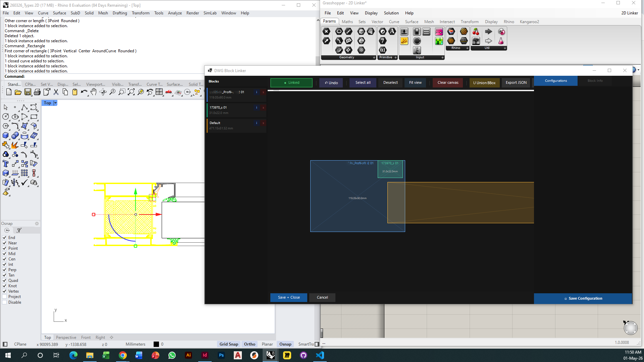
Task: Click the cherry icon in Grasshopper Util panel
Action: [x=476, y=32]
